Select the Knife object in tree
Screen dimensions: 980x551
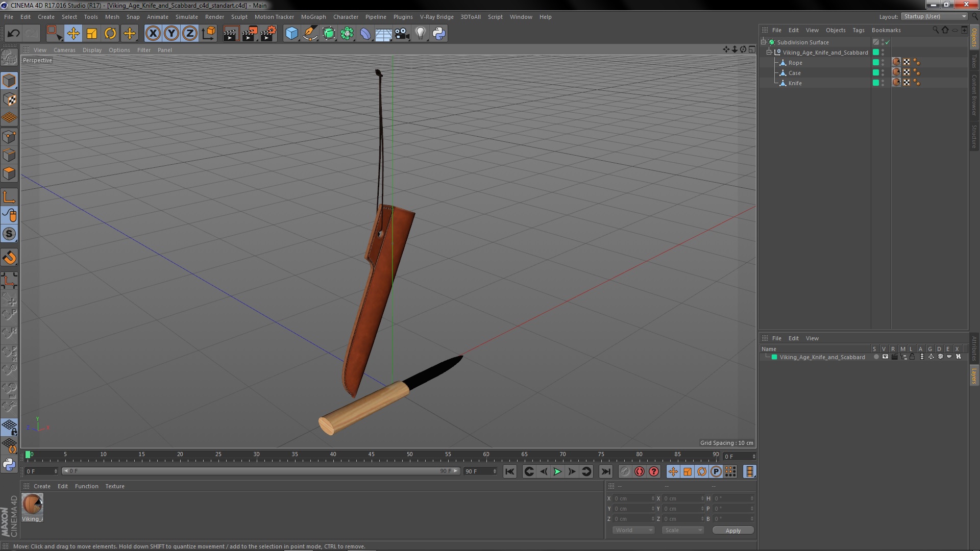point(795,83)
